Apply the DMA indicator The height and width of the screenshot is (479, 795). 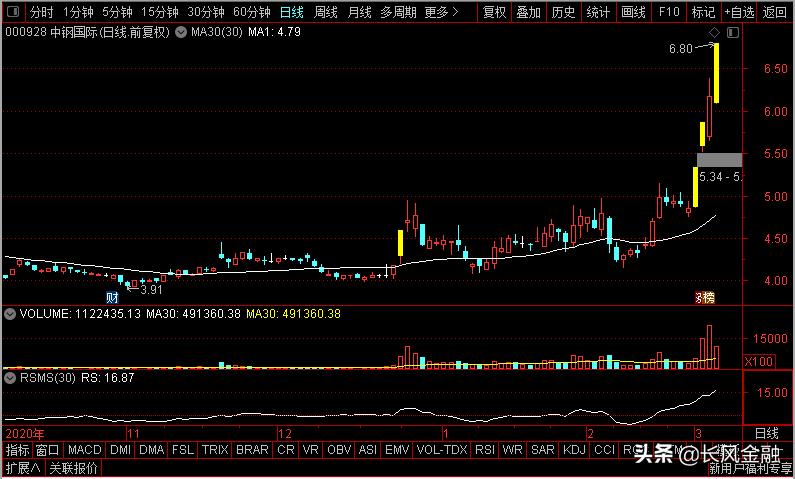point(152,450)
